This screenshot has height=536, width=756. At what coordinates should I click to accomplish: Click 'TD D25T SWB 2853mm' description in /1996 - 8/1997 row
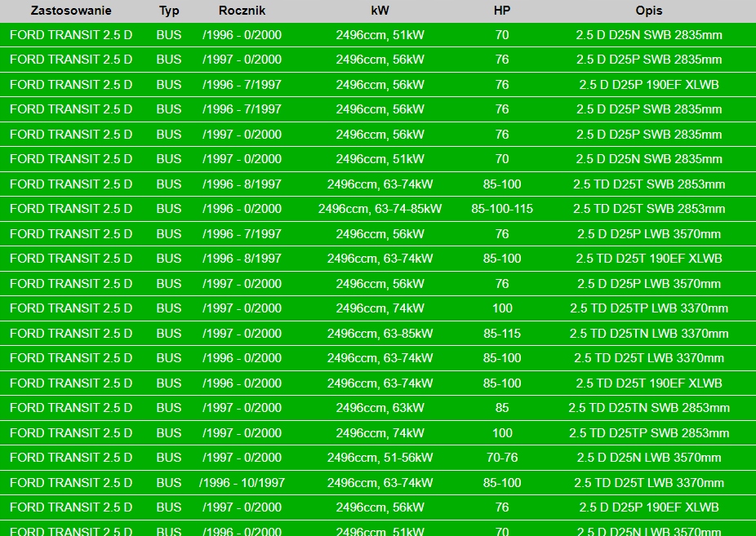pos(649,184)
